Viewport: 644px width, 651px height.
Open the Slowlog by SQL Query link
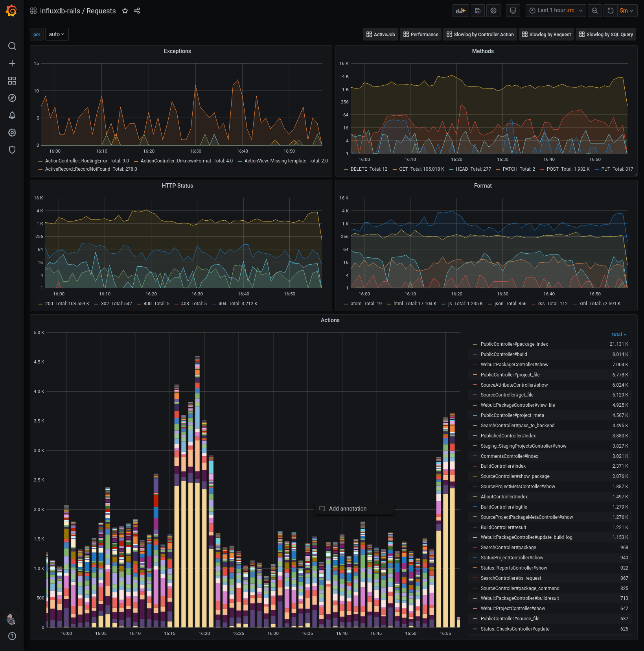click(x=606, y=35)
